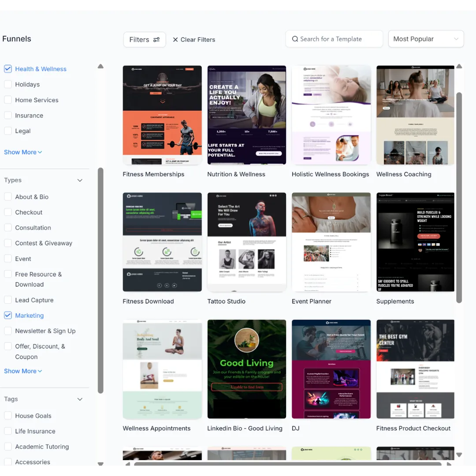
Task: Select the Wellness Appointments template thumbnail
Action: (162, 369)
